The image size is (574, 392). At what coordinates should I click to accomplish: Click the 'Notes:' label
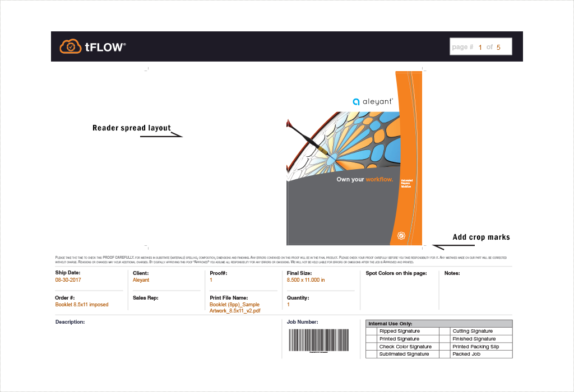(x=452, y=273)
